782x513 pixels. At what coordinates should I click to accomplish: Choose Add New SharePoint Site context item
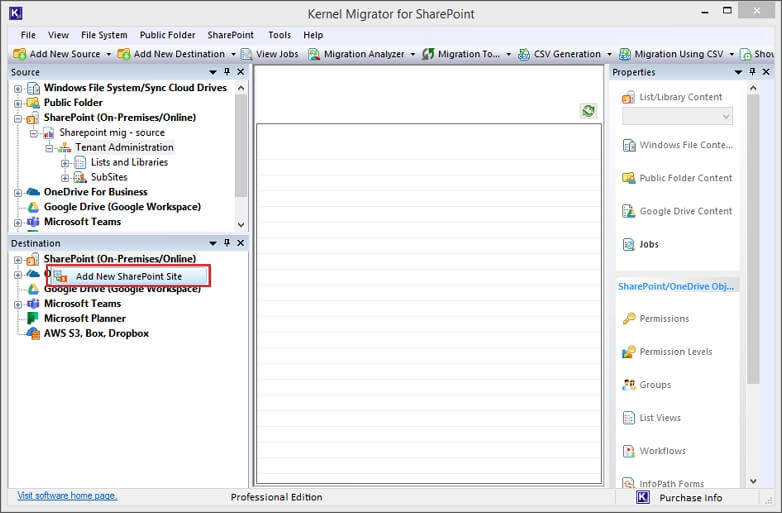click(x=129, y=276)
